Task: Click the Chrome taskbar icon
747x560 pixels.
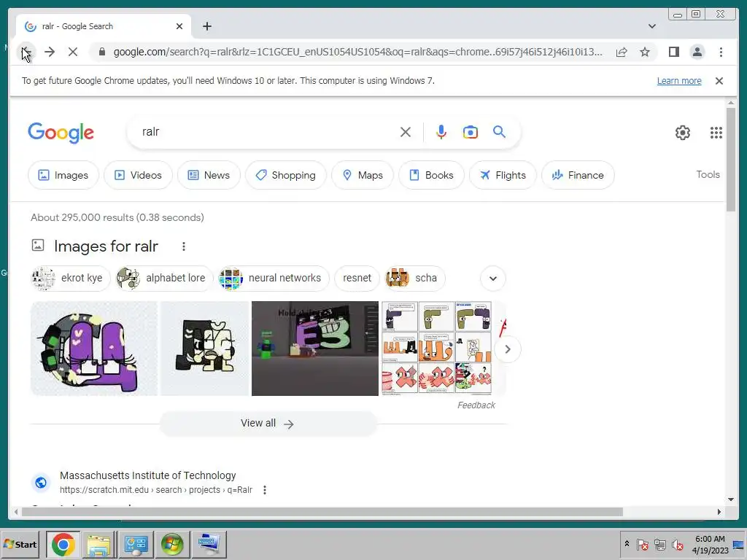Action: tap(63, 544)
